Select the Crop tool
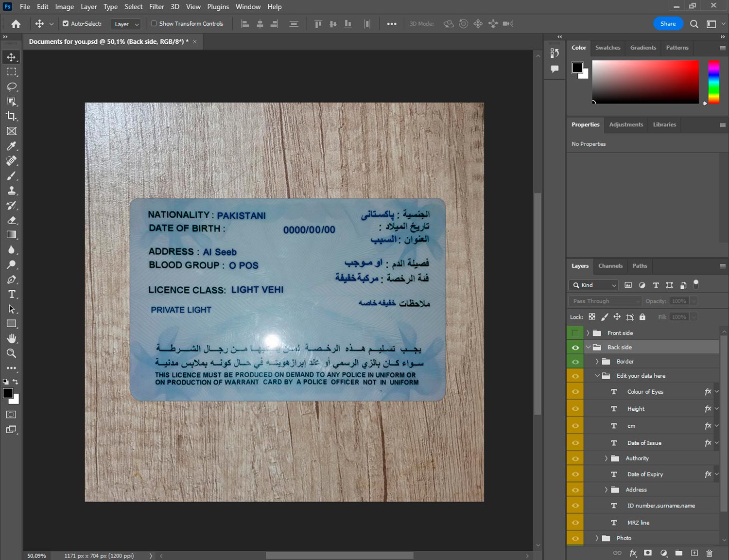Screen dimensions: 729x560 point(12,116)
